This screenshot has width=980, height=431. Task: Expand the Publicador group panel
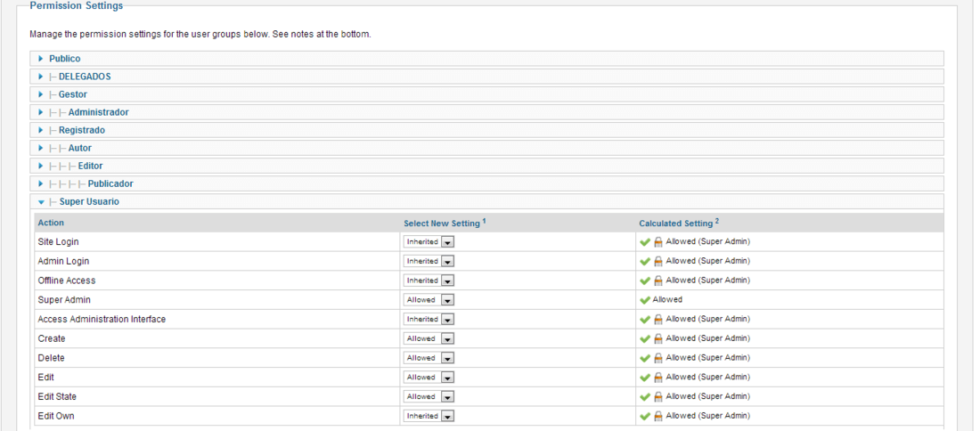coord(486,183)
